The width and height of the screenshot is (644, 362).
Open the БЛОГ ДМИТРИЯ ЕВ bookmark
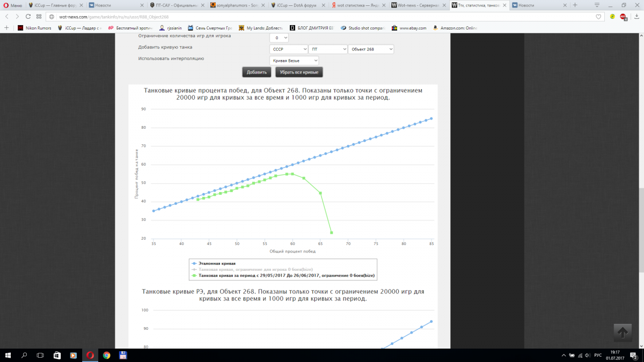pyautogui.click(x=312, y=28)
